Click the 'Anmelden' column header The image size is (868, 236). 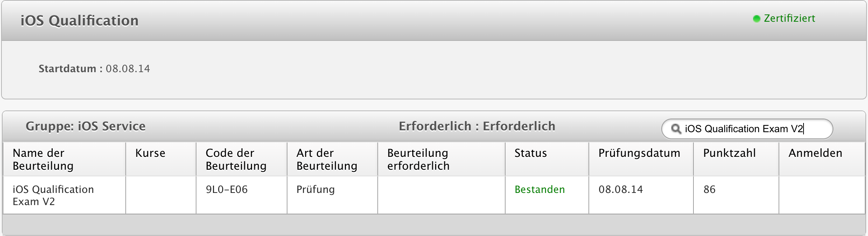(x=815, y=153)
